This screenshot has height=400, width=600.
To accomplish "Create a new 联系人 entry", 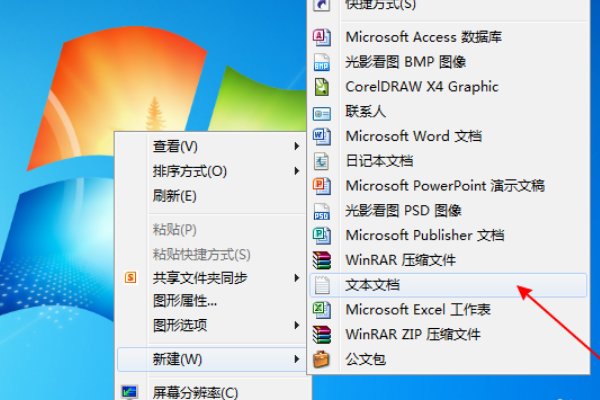I will [x=448, y=111].
